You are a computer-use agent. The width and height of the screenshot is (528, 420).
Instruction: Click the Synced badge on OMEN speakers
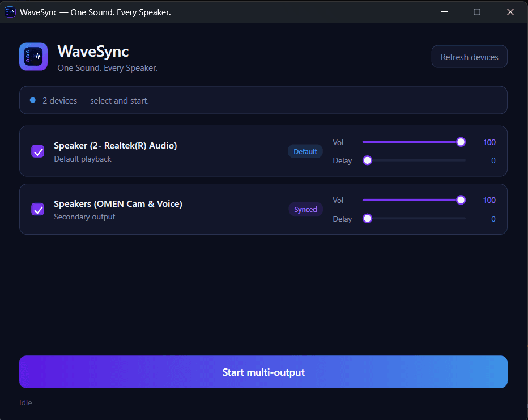pyautogui.click(x=305, y=210)
